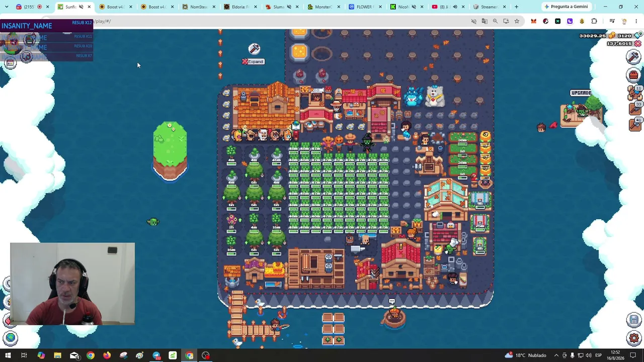Viewport: 644px width, 362px height.
Task: Open the MetaMask fox extension
Action: (x=533, y=21)
